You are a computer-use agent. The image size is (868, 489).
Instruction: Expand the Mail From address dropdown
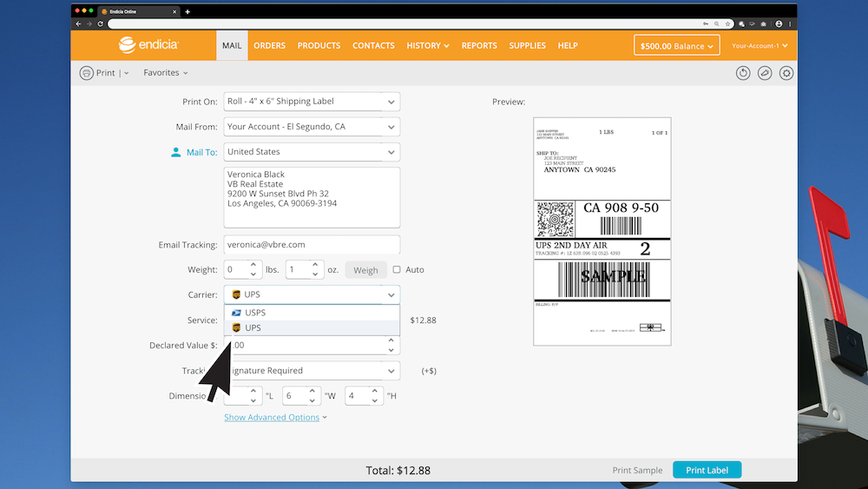pyautogui.click(x=311, y=127)
